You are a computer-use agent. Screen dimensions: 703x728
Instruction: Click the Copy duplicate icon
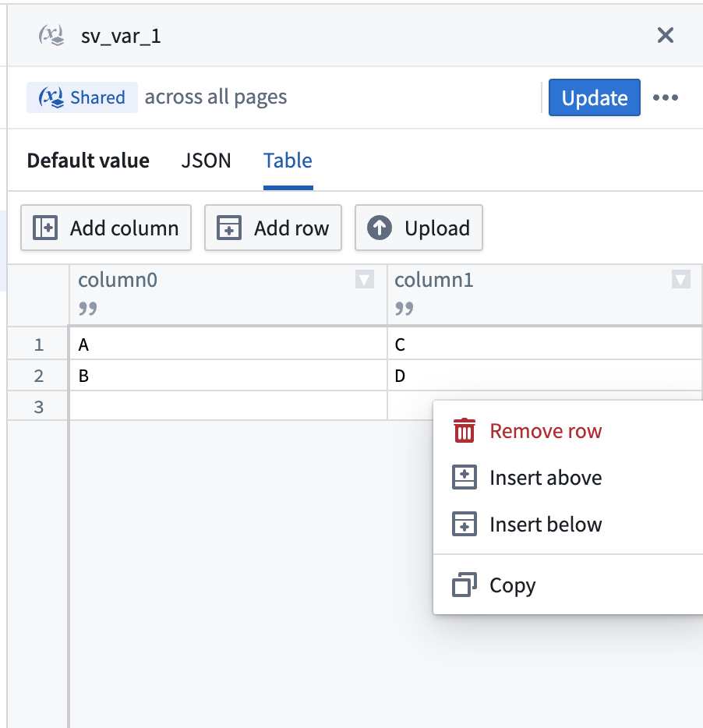click(465, 585)
